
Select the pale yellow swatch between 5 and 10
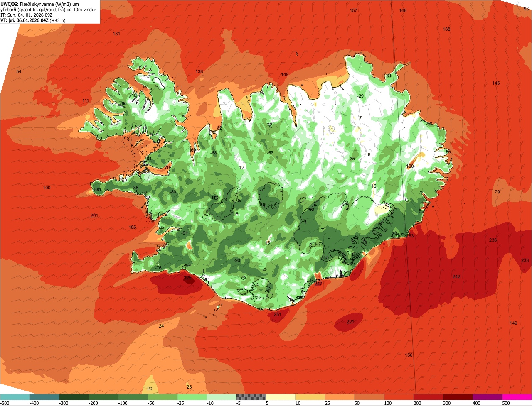[x=281, y=397]
